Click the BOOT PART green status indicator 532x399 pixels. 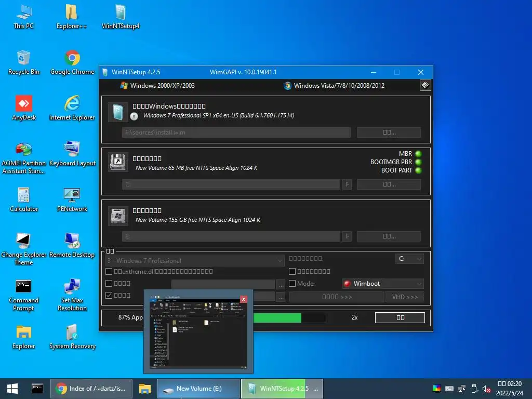tap(418, 170)
